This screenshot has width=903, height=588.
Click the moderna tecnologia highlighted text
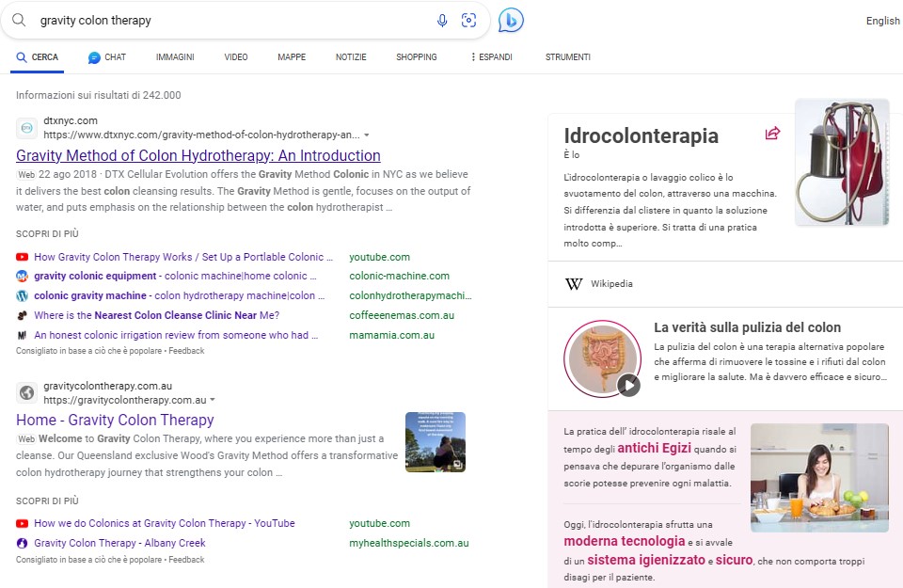(625, 541)
